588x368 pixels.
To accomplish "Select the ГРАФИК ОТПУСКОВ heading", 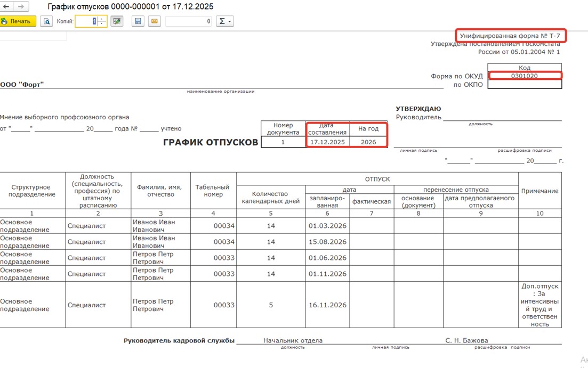I will (211, 142).
